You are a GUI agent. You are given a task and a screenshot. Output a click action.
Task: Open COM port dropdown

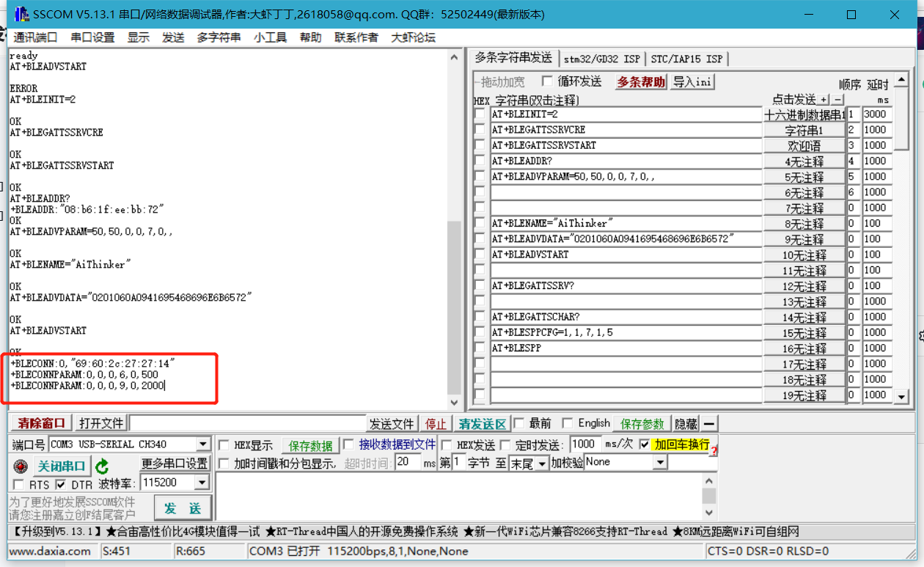point(203,445)
